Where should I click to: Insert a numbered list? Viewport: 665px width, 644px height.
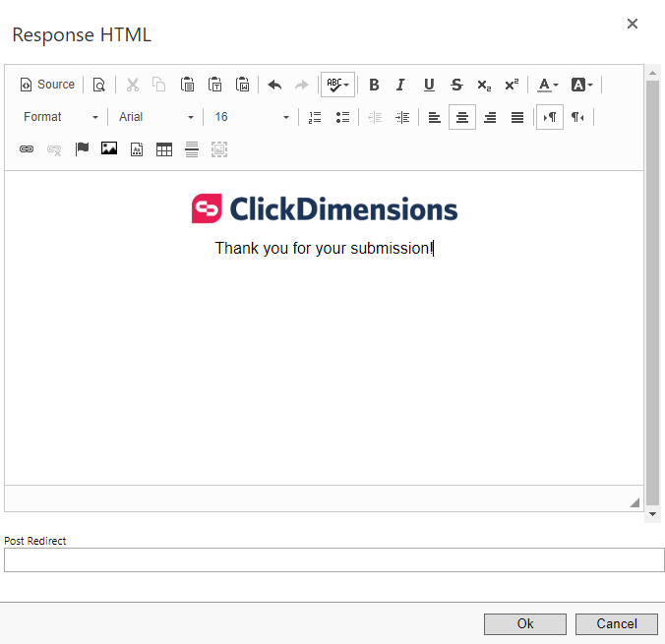pos(315,117)
